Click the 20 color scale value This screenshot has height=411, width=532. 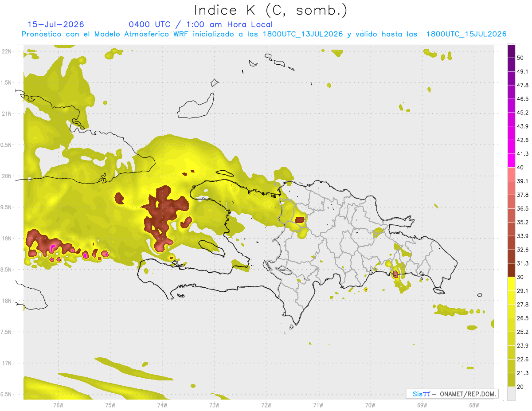(x=520, y=387)
